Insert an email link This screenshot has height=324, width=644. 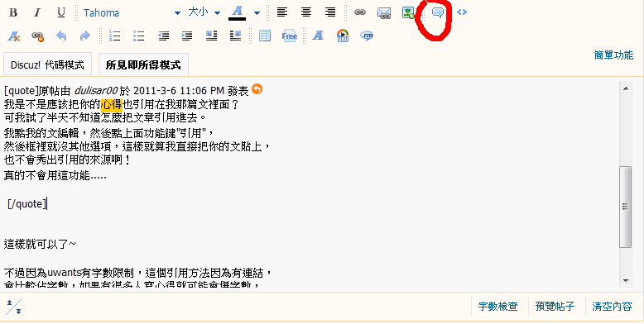(x=384, y=13)
